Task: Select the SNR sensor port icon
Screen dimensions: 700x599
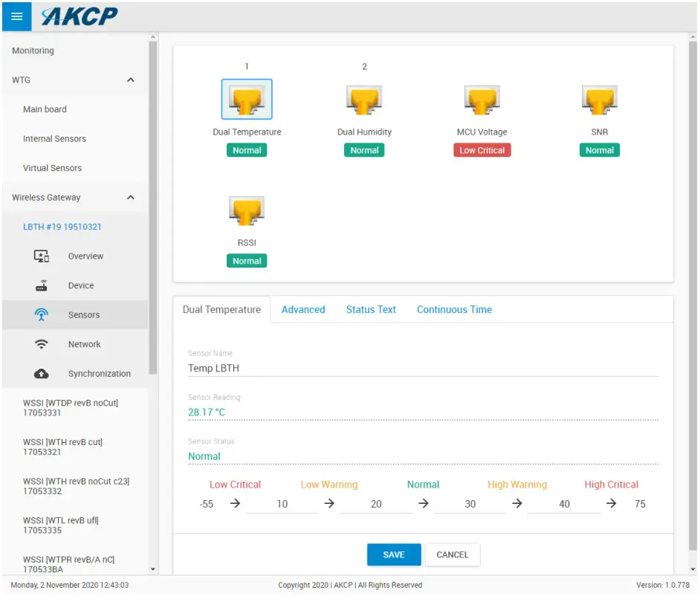Action: 599,100
